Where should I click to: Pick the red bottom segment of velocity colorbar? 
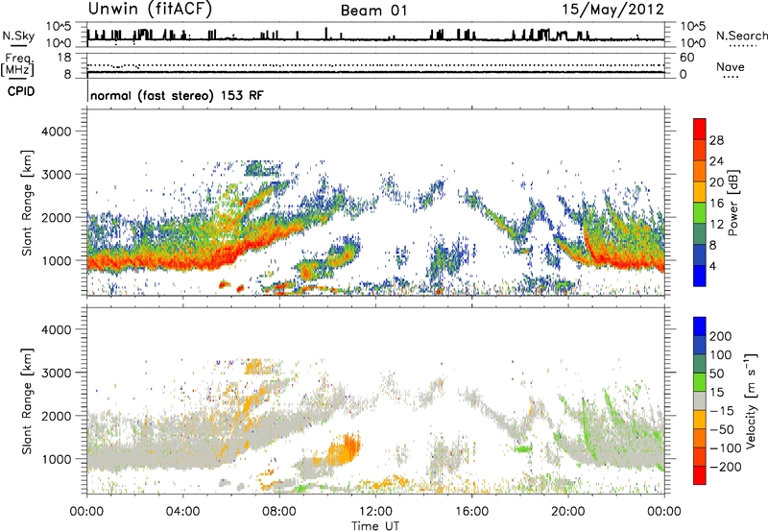700,475
